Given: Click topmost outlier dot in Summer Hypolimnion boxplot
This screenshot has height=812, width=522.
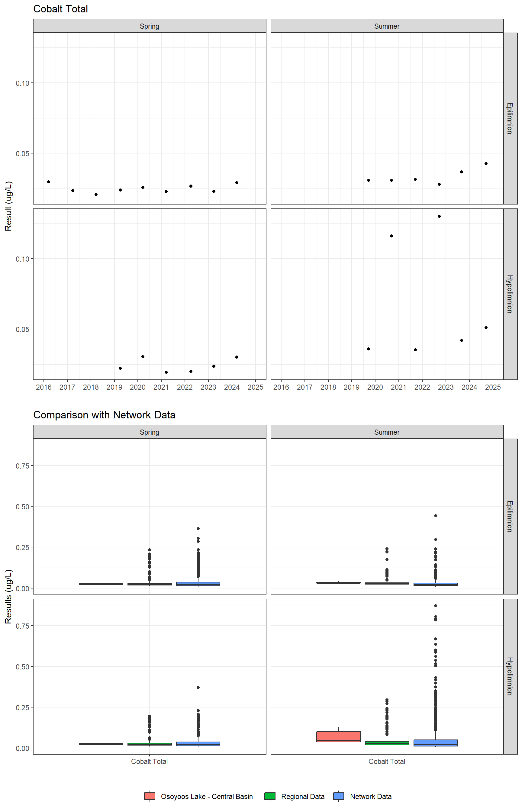Looking at the screenshot, I should [435, 606].
